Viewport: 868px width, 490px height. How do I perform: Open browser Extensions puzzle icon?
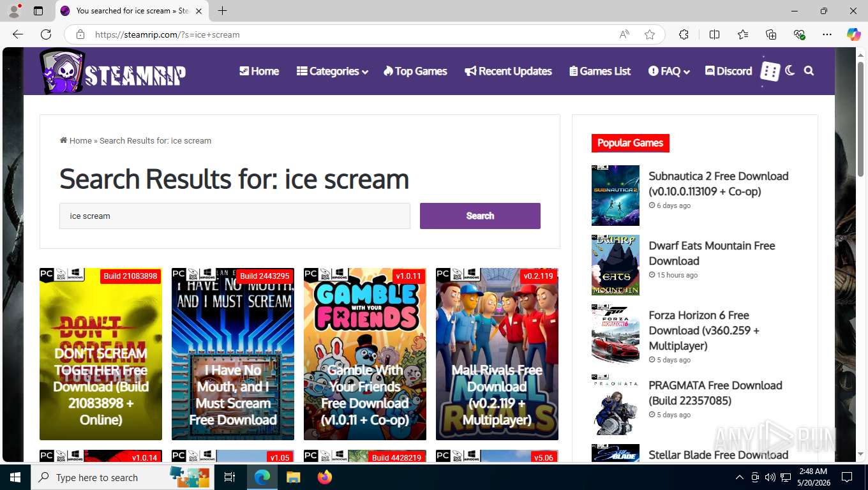point(684,34)
